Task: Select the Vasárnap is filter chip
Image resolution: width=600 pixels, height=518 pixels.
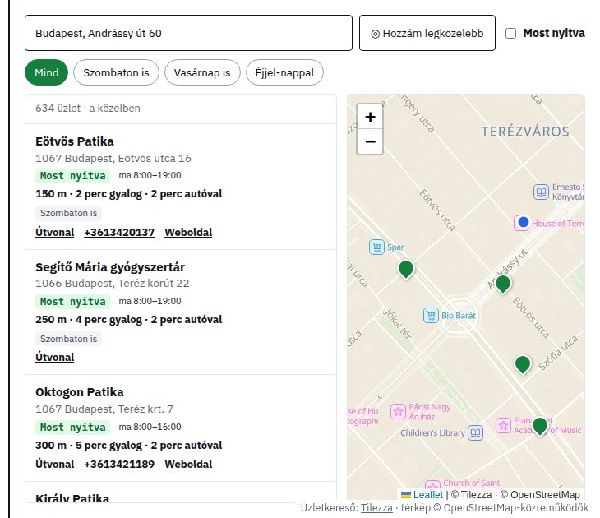Action: (202, 72)
